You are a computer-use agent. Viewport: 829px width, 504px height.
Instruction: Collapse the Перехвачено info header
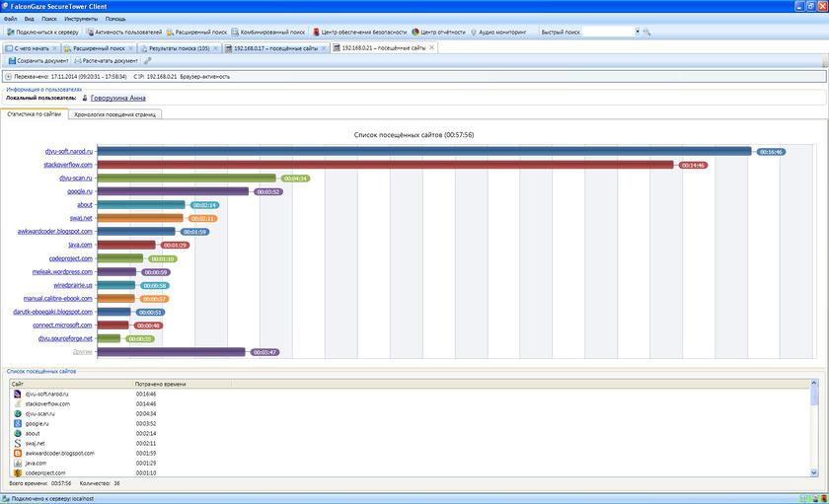9,76
